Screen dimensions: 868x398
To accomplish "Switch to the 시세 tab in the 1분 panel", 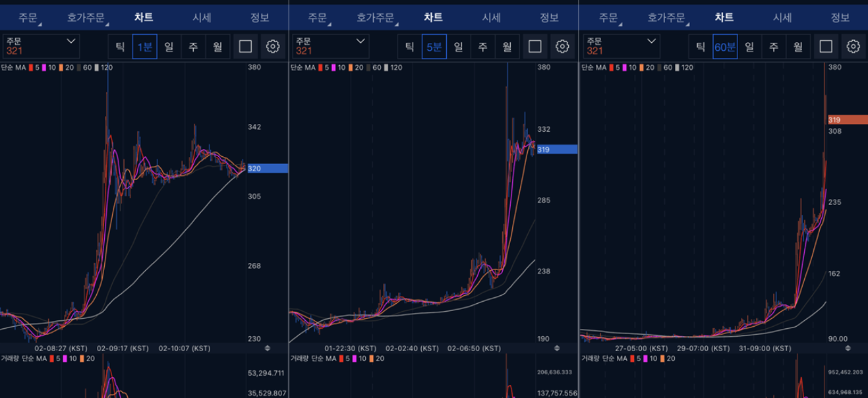I will coord(202,18).
